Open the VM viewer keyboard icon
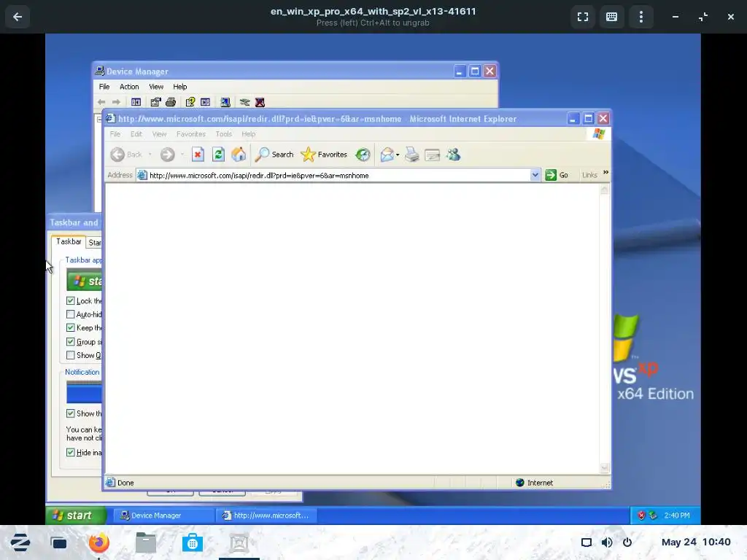This screenshot has height=560, width=747. pyautogui.click(x=612, y=17)
